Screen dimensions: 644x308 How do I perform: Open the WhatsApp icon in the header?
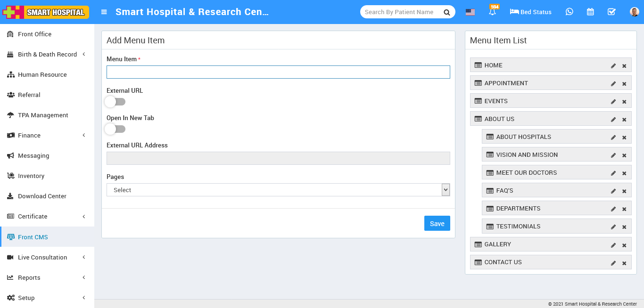tap(570, 12)
